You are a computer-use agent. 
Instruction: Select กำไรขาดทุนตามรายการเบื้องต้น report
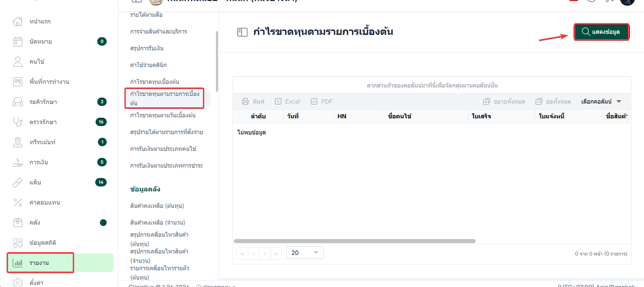pos(165,98)
